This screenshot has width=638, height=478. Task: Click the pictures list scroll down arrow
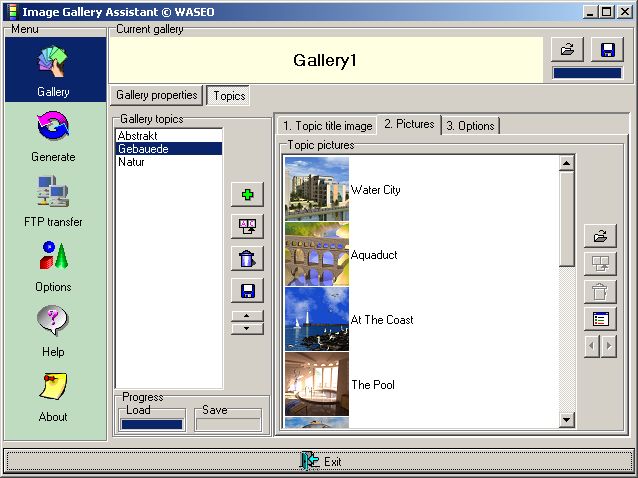point(566,419)
